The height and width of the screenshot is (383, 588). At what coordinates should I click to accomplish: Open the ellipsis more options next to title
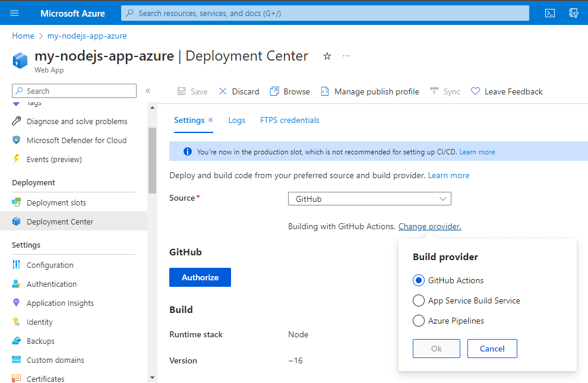pos(346,56)
